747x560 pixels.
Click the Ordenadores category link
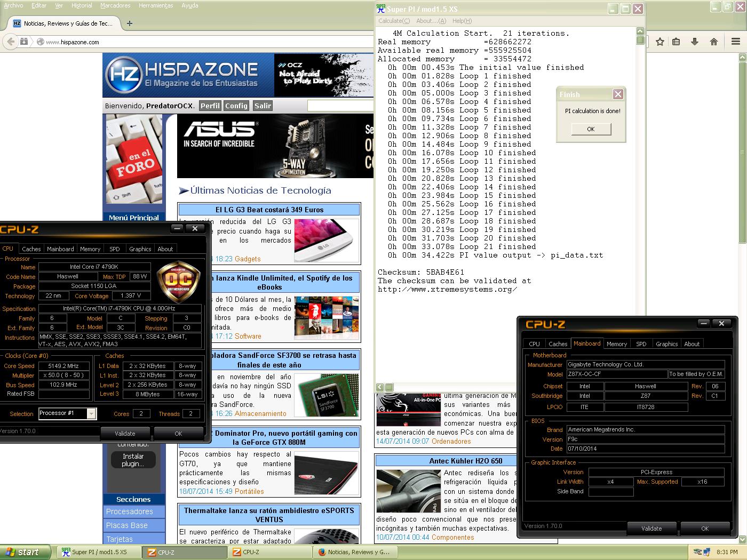point(451,441)
